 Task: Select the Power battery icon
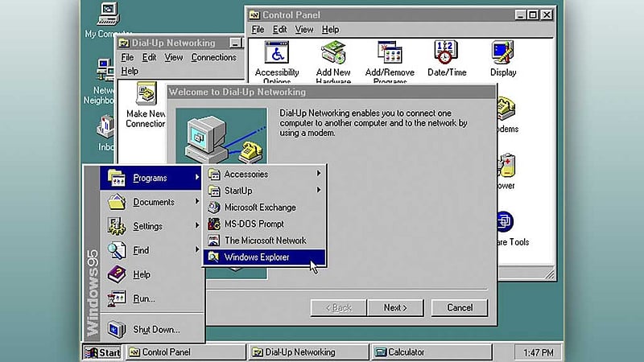[x=507, y=165]
